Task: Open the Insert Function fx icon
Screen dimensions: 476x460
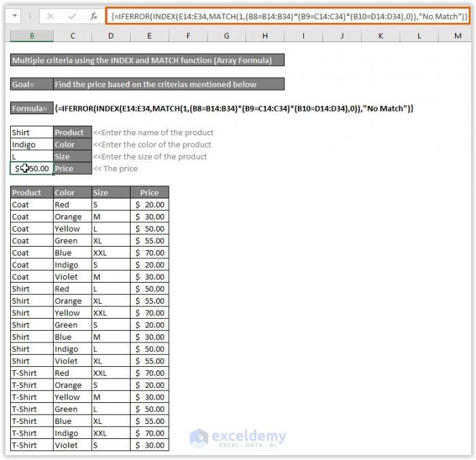Action: [94, 16]
